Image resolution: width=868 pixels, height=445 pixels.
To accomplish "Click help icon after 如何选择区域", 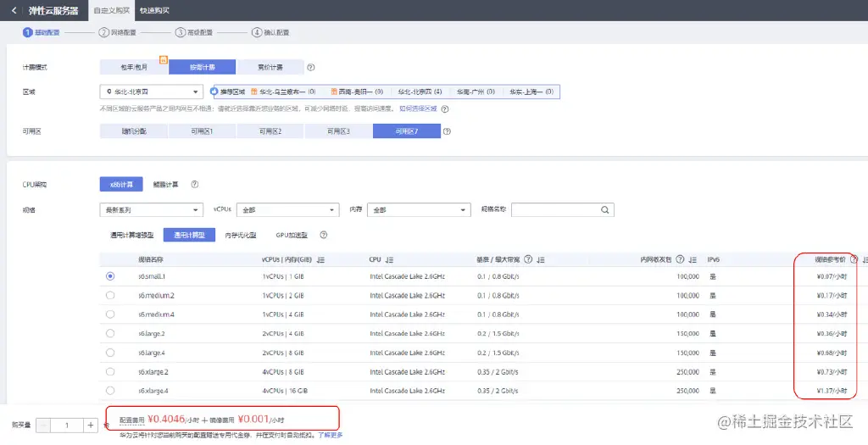I will 445,109.
